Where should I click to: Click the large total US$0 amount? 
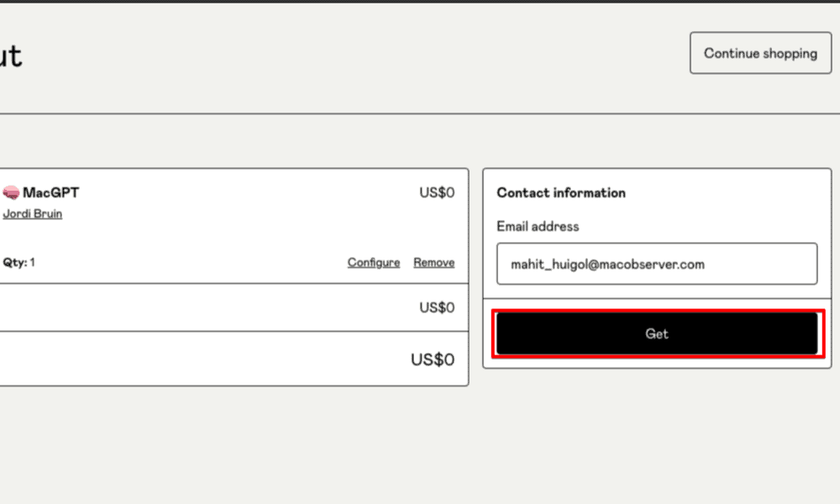click(433, 360)
